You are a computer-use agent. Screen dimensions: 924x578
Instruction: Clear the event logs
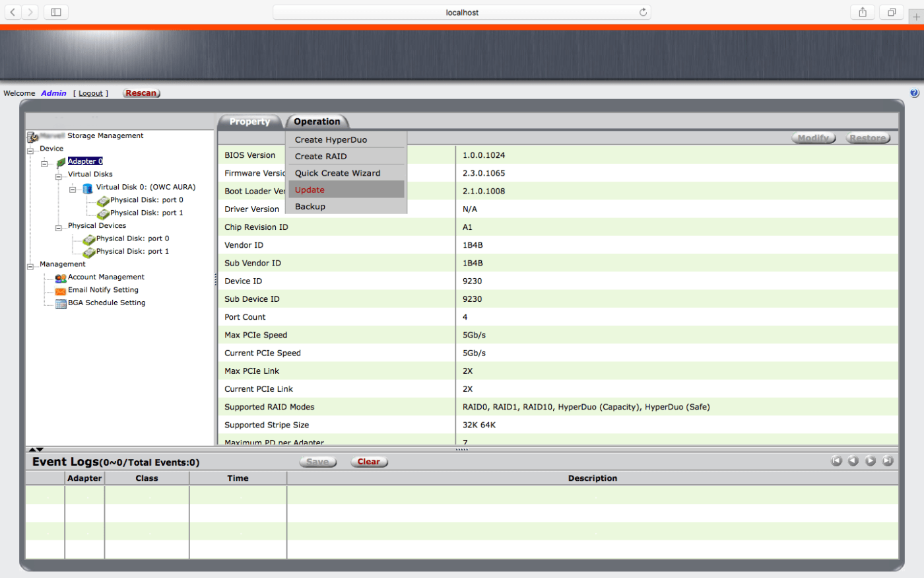[369, 462]
